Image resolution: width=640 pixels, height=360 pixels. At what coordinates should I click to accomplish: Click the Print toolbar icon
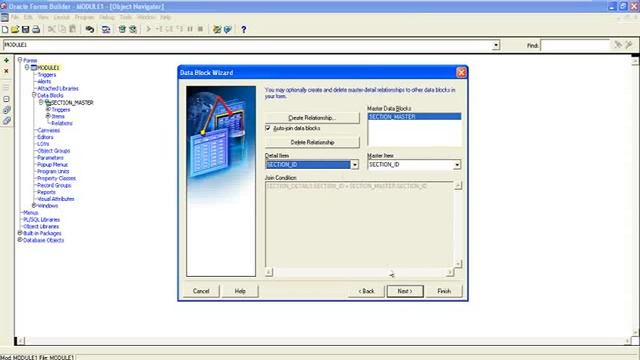click(x=36, y=29)
